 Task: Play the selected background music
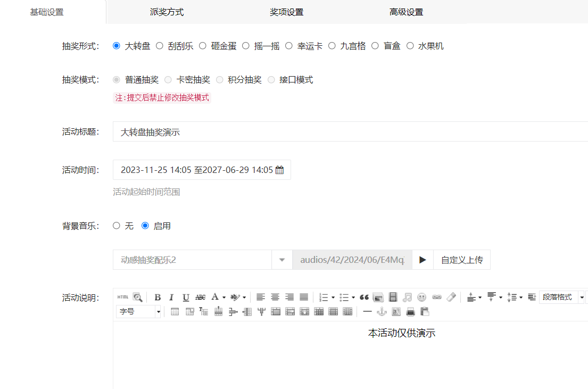pyautogui.click(x=423, y=260)
